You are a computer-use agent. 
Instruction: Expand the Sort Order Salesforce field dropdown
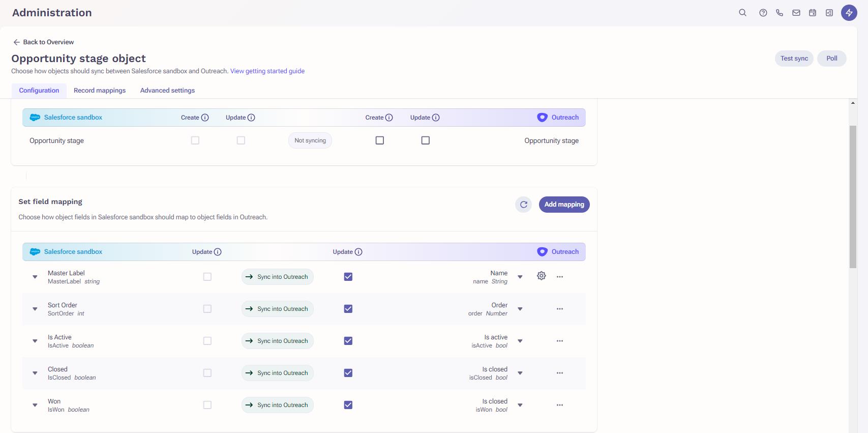click(35, 309)
